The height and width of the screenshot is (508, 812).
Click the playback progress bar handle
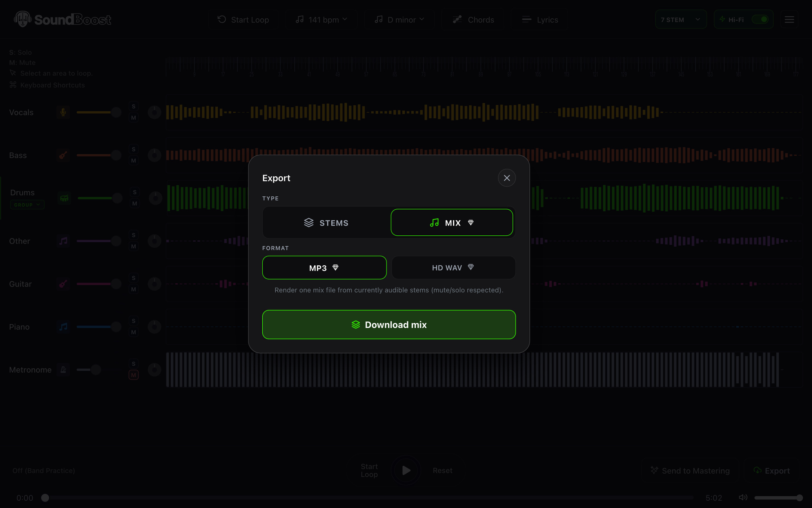pyautogui.click(x=45, y=497)
